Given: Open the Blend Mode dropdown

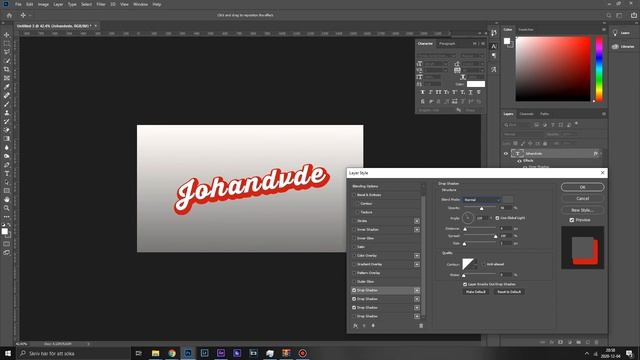Looking at the screenshot, I should coord(482,200).
